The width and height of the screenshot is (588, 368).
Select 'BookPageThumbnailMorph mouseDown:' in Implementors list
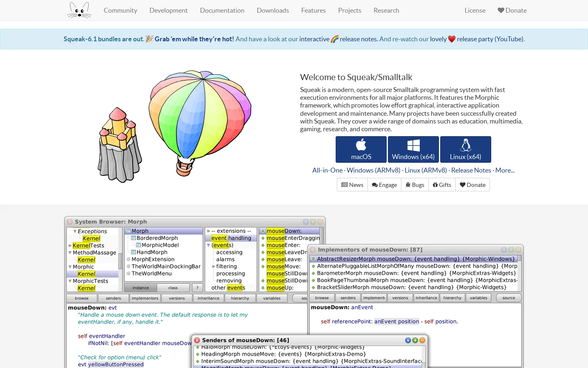414,280
